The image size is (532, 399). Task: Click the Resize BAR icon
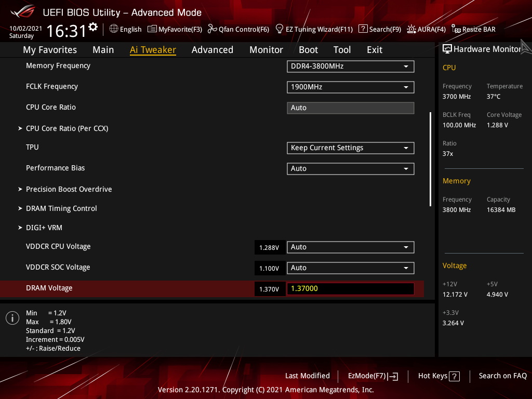(456, 29)
